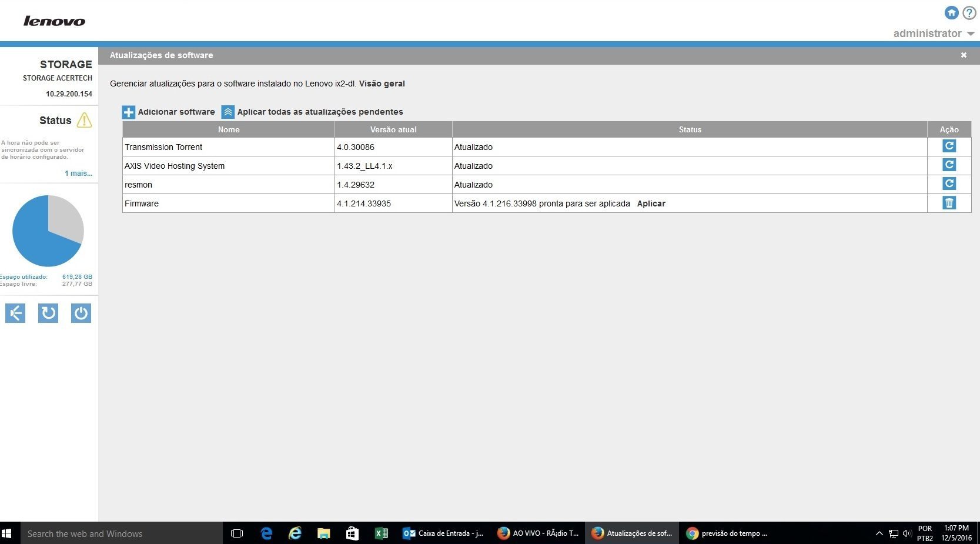Click the apply-all updates arrow icon
The width and height of the screenshot is (980, 544).
228,112
